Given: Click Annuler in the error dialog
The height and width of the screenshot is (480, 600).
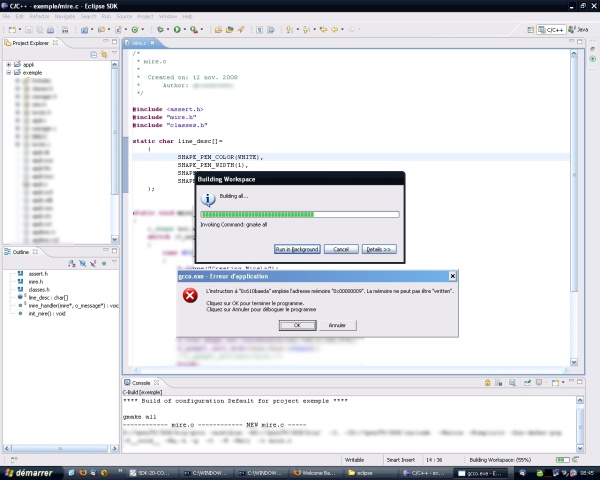Looking at the screenshot, I should (x=337, y=325).
